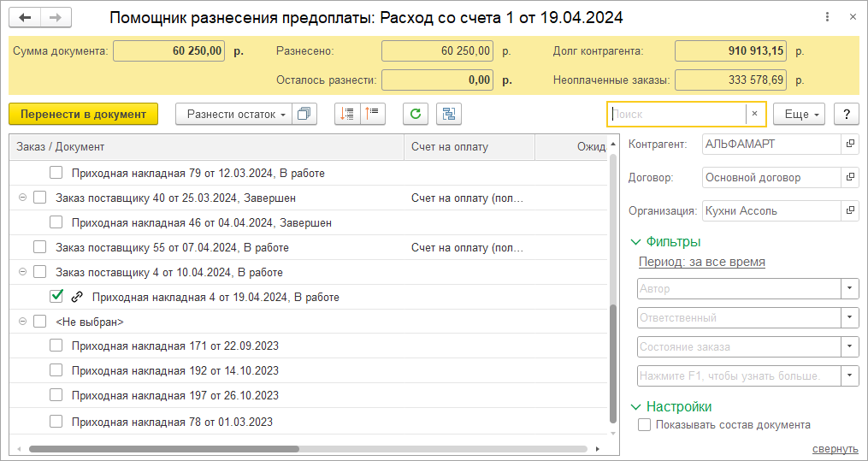
Task: Uncheck Приходная накладная 4 от 19.04.2024
Action: pyautogui.click(x=56, y=297)
